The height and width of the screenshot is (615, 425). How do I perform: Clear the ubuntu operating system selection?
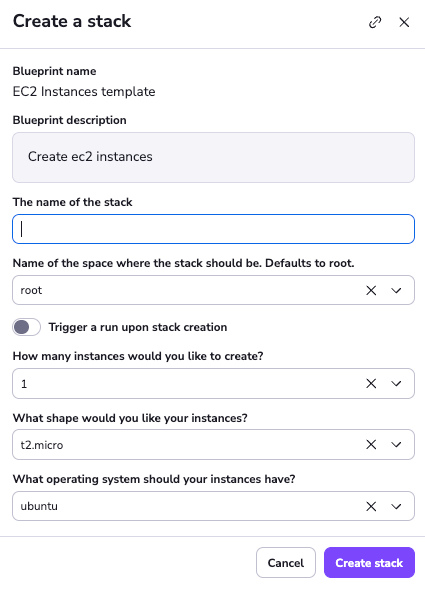coord(371,506)
